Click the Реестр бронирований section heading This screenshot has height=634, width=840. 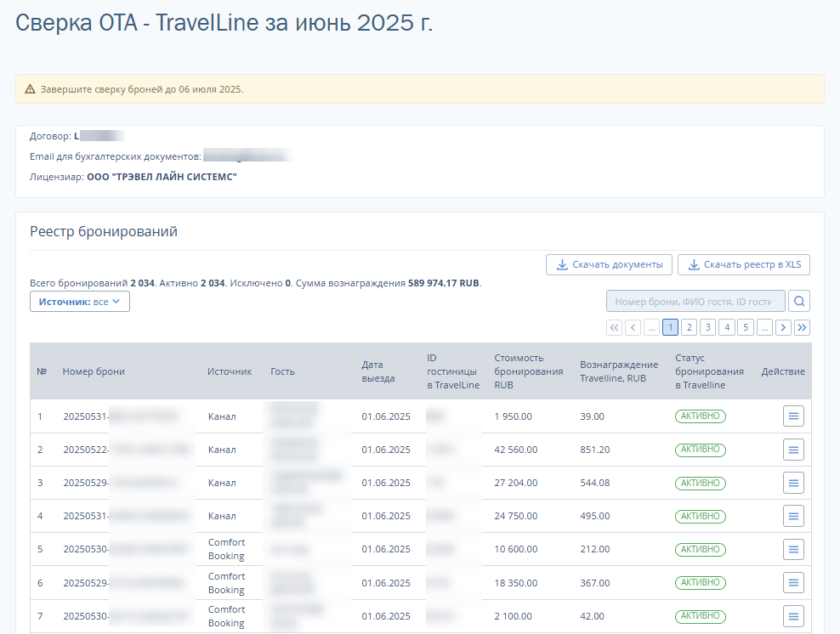tap(104, 231)
